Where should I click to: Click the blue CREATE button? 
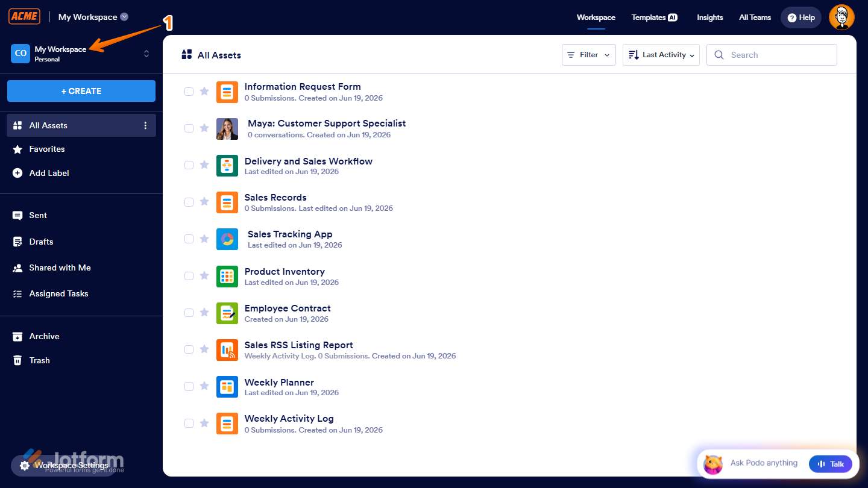click(x=81, y=91)
